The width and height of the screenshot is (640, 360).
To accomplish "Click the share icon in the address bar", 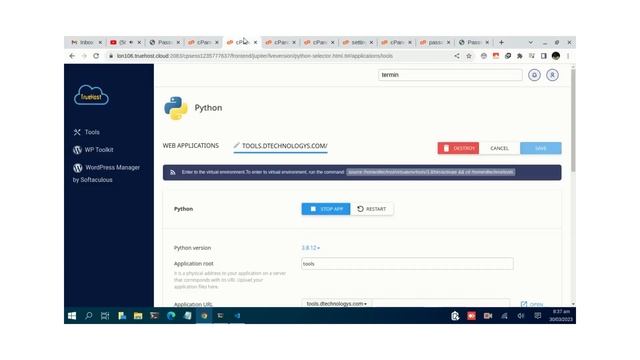I will [x=457, y=56].
